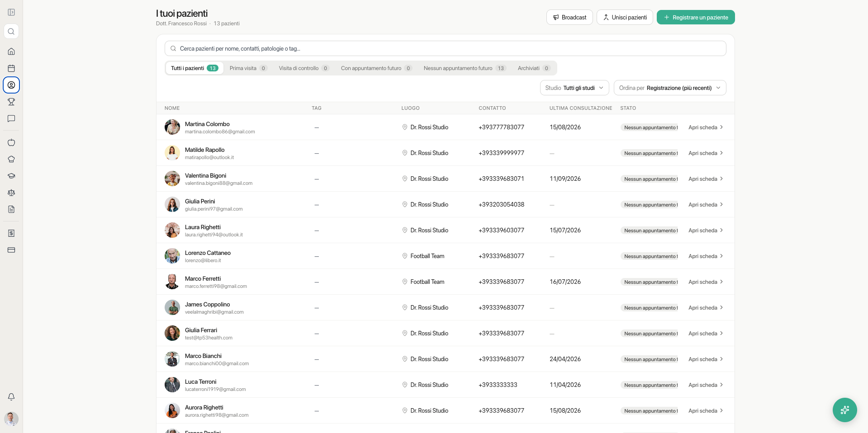Open the balance scales icon in sidebar
The height and width of the screenshot is (433, 868).
coord(11,193)
